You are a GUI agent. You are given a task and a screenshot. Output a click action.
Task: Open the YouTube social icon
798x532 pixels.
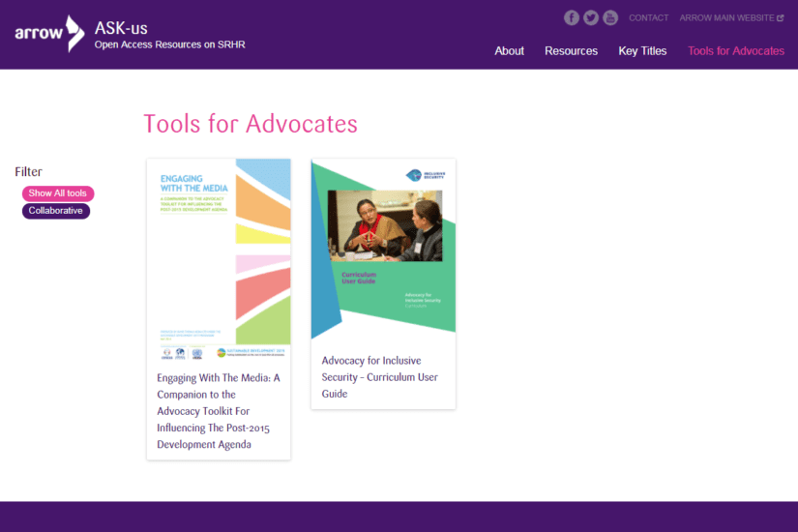tap(610, 17)
